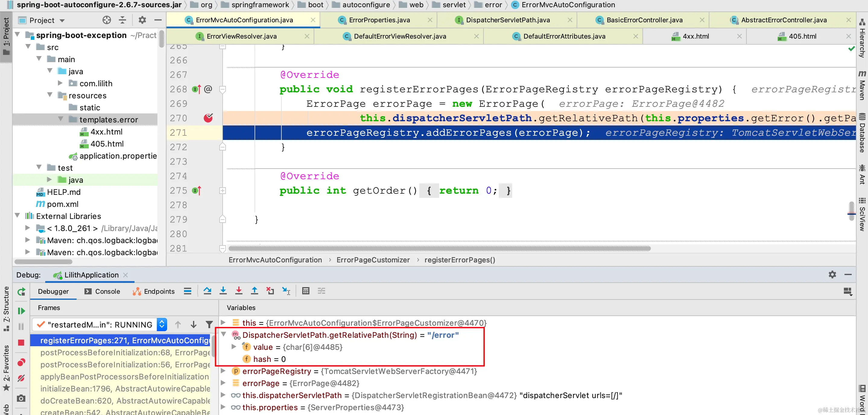
Task: Collapse the templates.error folder
Action: pos(61,119)
